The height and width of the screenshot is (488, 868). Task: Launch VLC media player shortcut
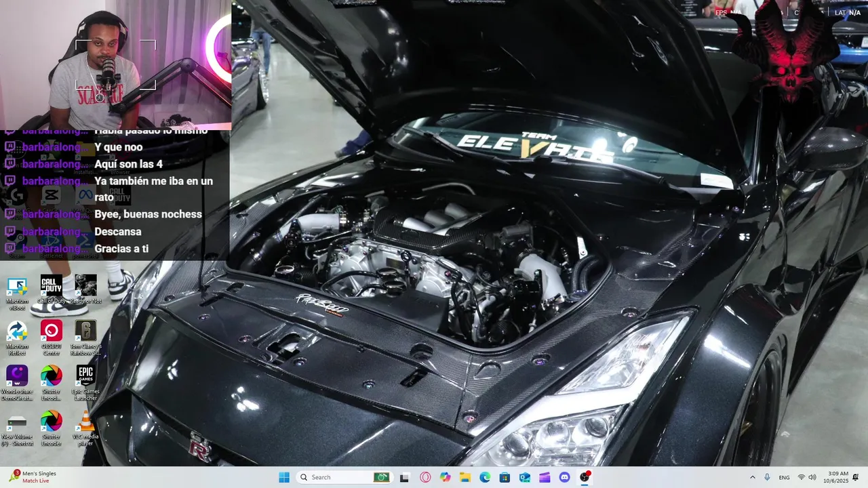tap(85, 428)
